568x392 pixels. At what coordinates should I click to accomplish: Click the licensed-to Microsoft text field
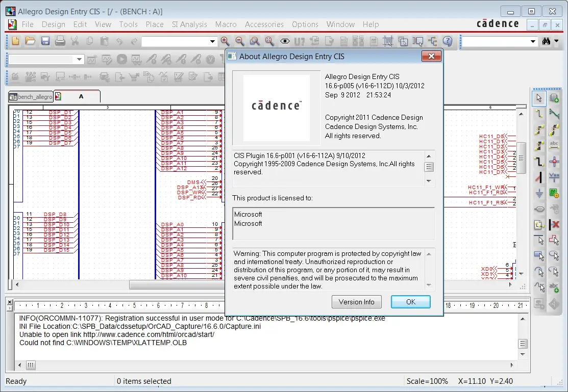point(333,224)
